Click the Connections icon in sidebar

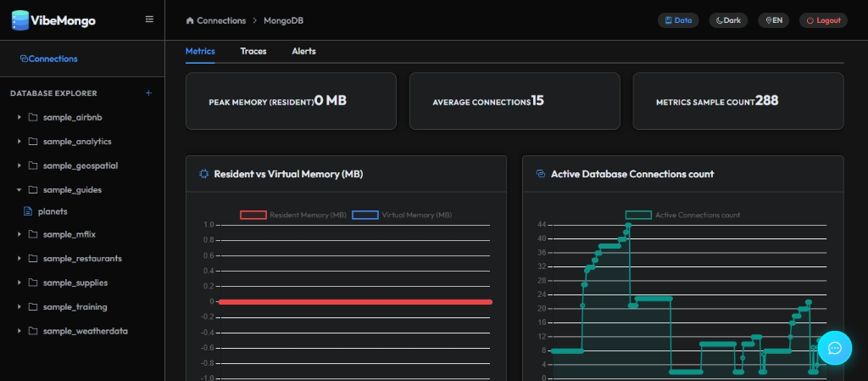pos(24,59)
